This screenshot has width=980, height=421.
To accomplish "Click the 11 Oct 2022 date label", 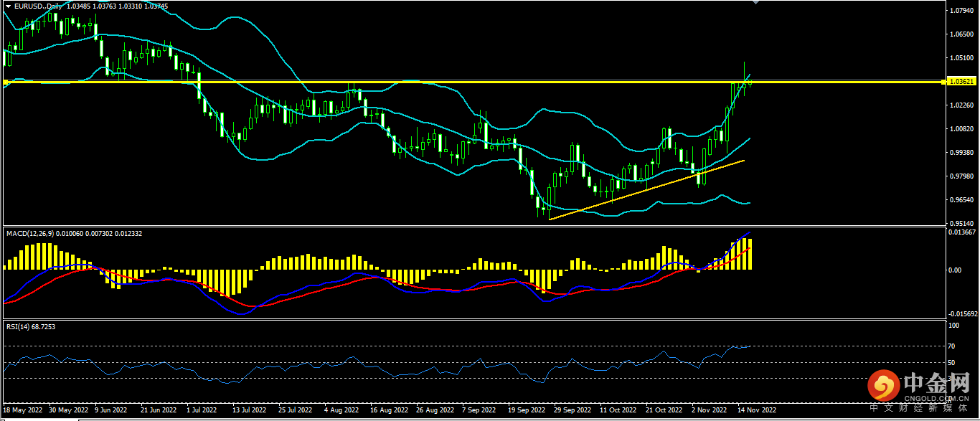I will [x=618, y=410].
